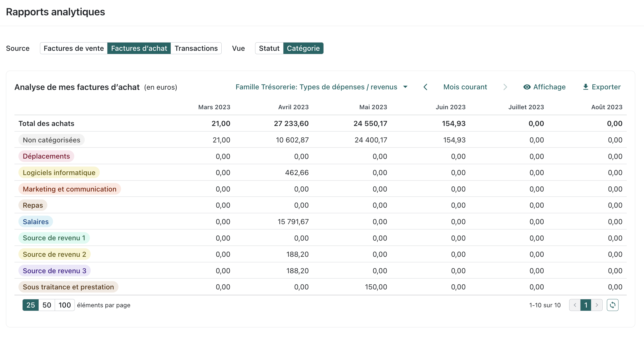Click the download icon beside Exporter
644x345 pixels.
coord(586,87)
